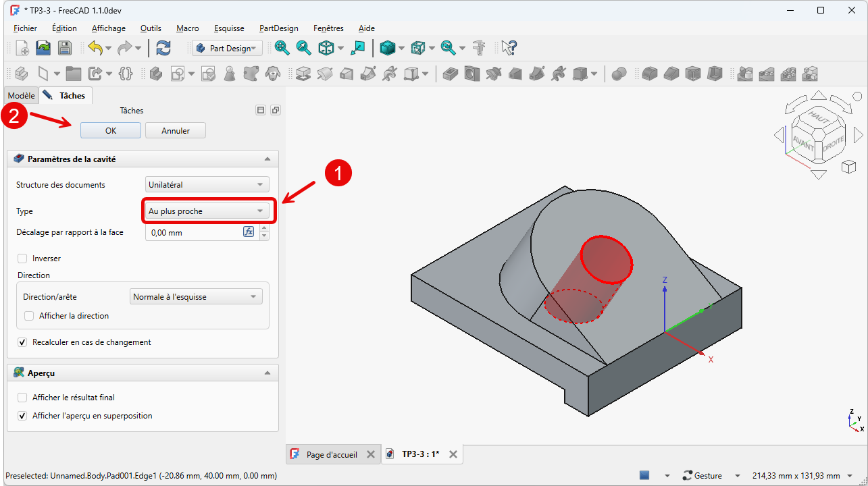Click the Open document icon
Viewport: 868px width, 486px height.
43,48
